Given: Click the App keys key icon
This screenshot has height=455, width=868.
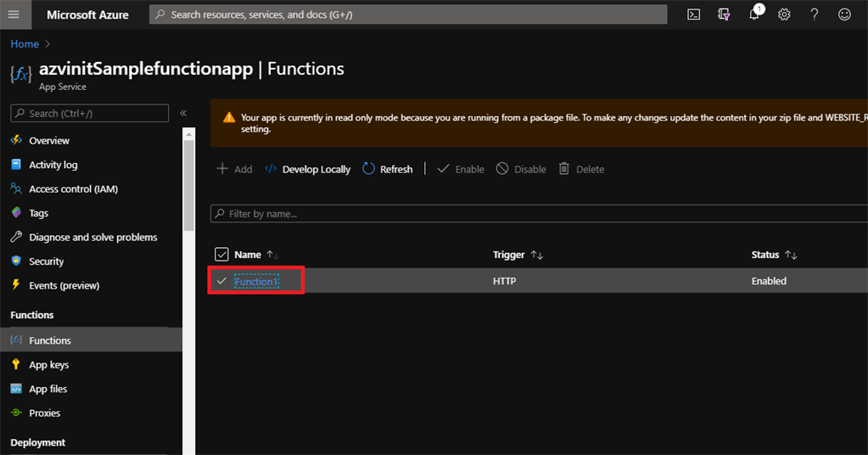Looking at the screenshot, I should pos(16,364).
